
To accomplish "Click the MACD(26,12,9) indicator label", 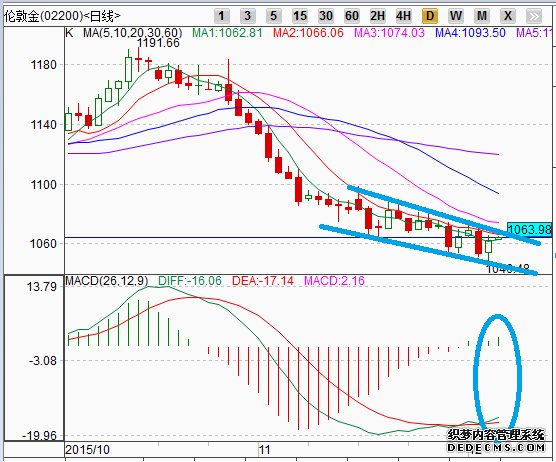I will [x=107, y=281].
